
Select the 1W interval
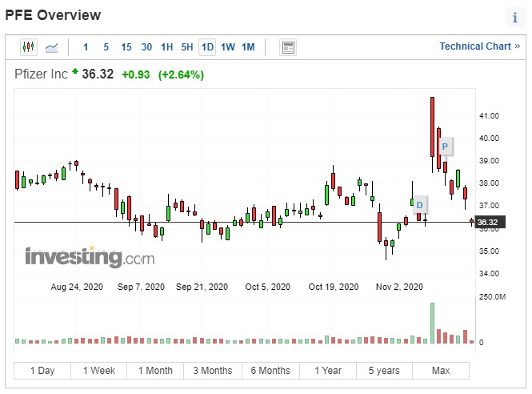228,47
